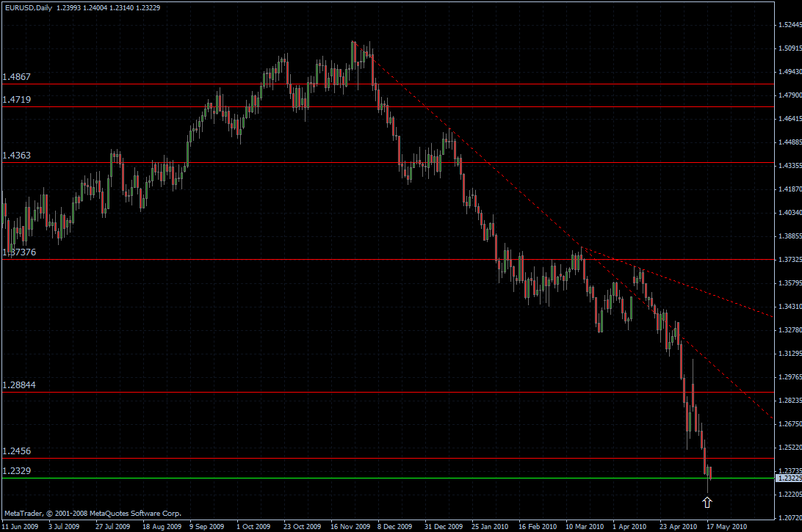
Task: Click the 16 Feb 2010 date label
Action: pyautogui.click(x=538, y=526)
